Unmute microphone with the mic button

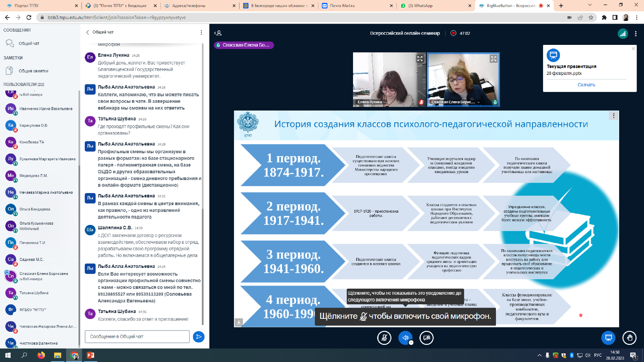coord(384,338)
